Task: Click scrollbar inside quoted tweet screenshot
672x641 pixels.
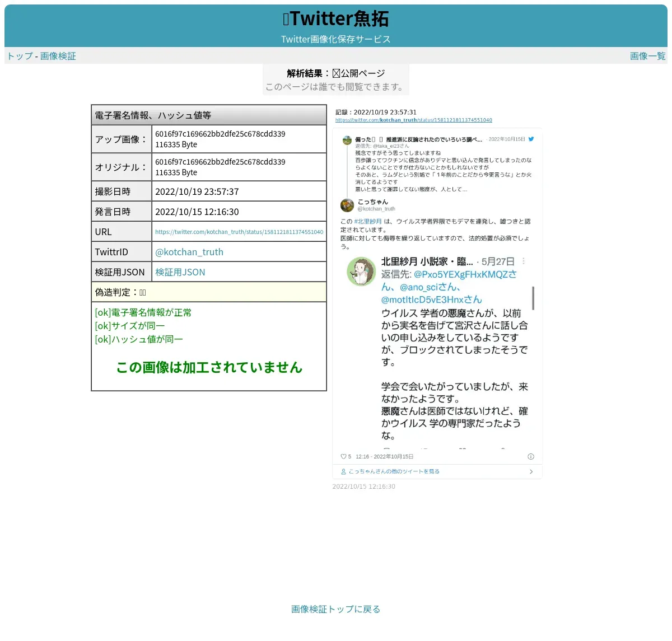Action: pyautogui.click(x=533, y=298)
